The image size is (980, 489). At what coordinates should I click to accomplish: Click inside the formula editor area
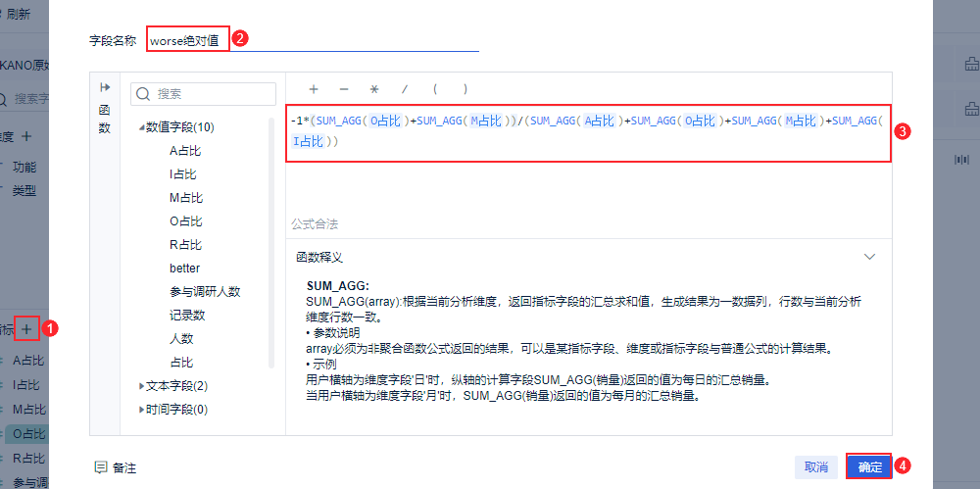point(588,133)
